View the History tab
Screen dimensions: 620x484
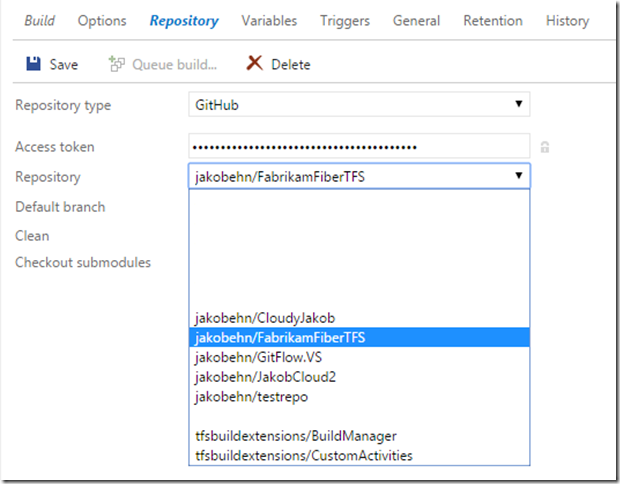(567, 21)
